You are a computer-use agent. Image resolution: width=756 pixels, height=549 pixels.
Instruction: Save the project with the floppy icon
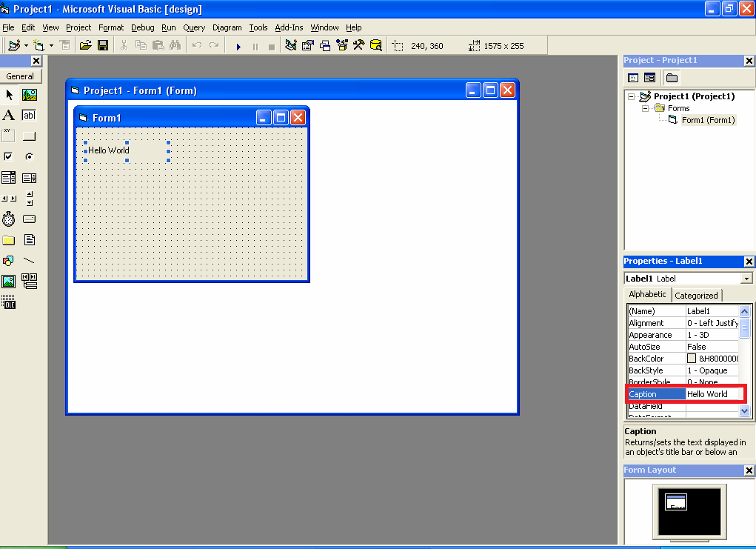click(103, 46)
